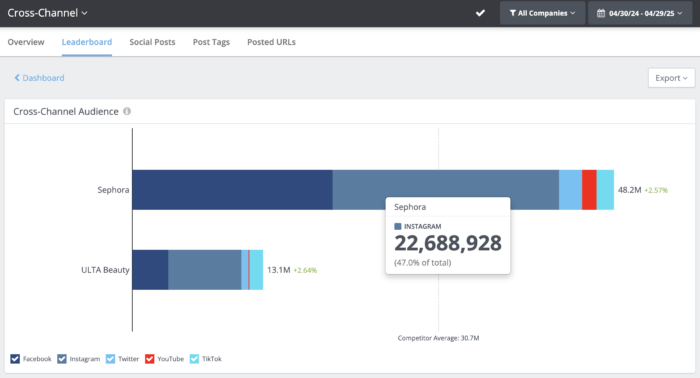This screenshot has width=700, height=378.
Task: Click Sephora's cyan TikTok bar segment
Action: click(605, 190)
